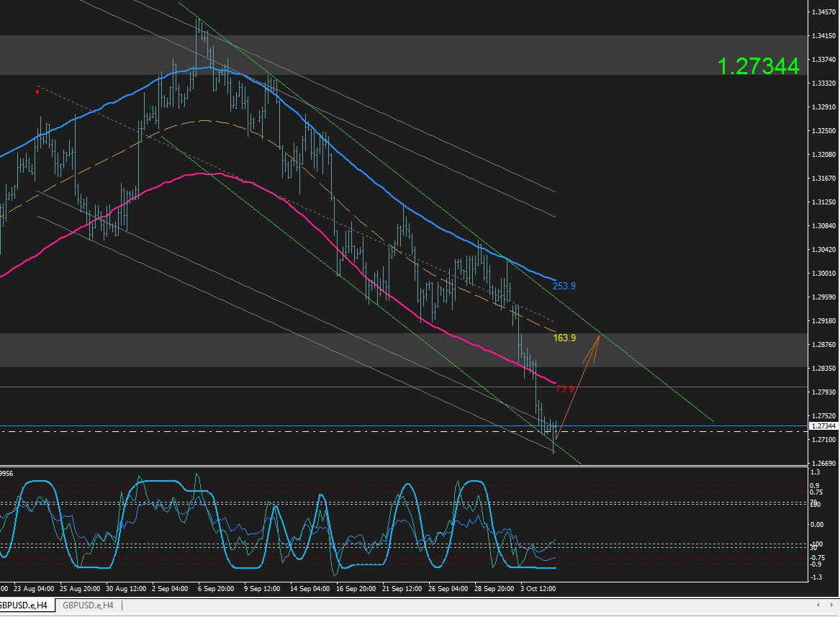Click the tab strip scroll-right arrow

(833, 605)
